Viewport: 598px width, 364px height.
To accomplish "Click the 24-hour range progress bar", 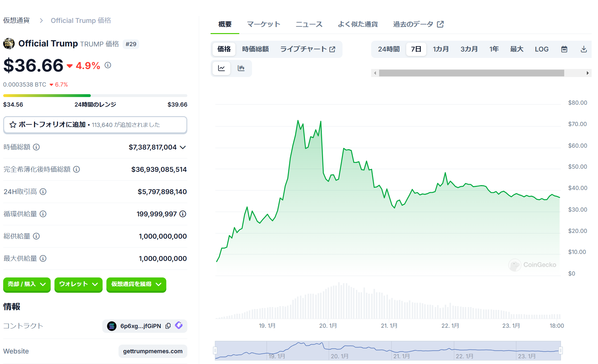I will pyautogui.click(x=95, y=95).
